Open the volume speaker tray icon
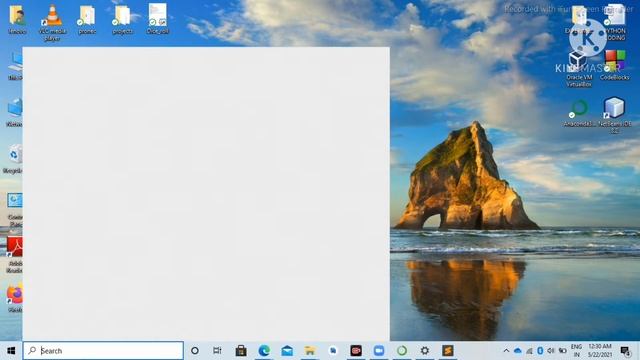This screenshot has height=360, width=640. [x=551, y=351]
